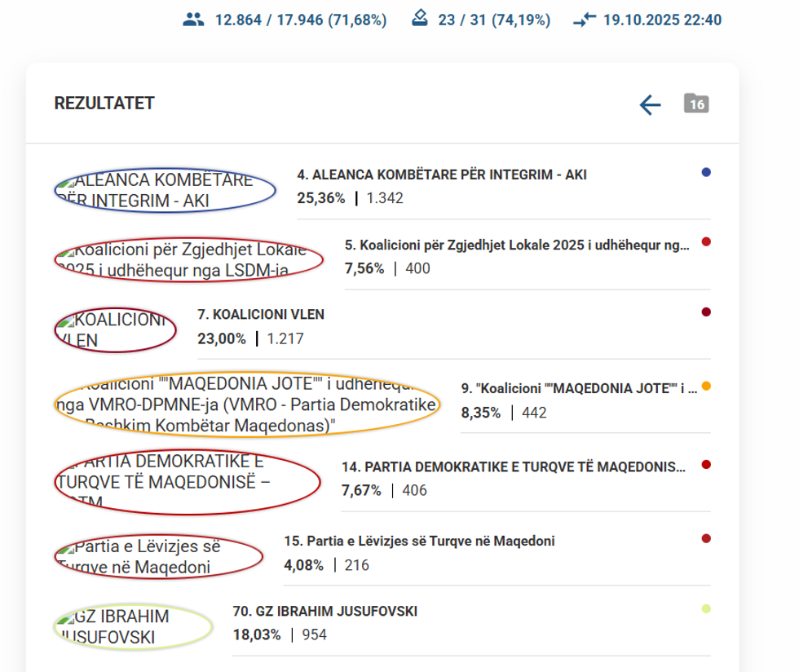Click the ballot box stations icon

click(x=420, y=20)
